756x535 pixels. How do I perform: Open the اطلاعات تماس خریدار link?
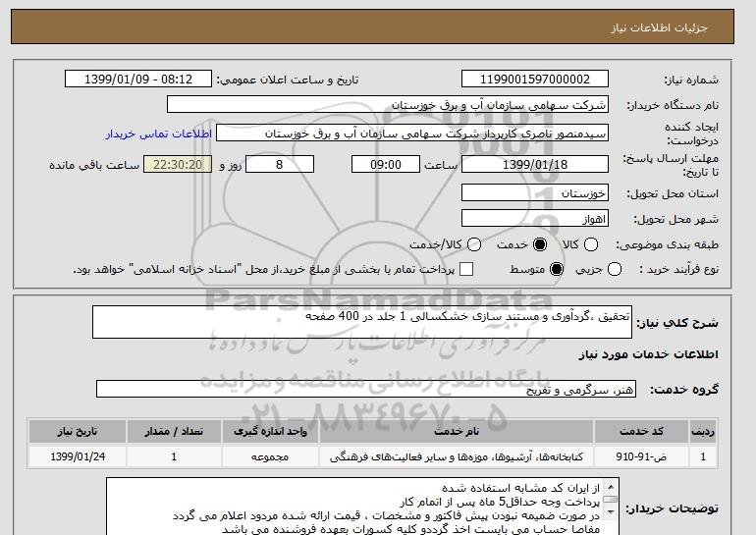pos(159,134)
